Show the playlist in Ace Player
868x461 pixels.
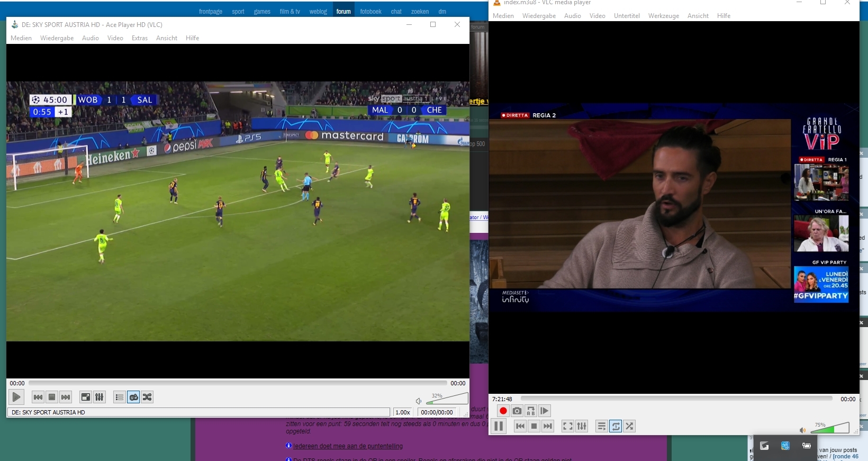(120, 397)
